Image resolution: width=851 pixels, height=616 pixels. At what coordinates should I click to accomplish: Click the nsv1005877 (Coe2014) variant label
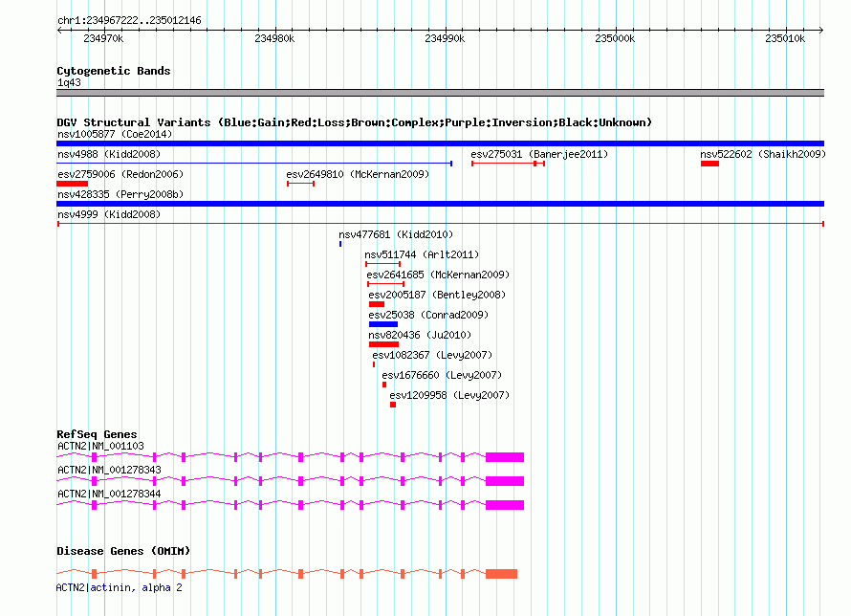115,134
